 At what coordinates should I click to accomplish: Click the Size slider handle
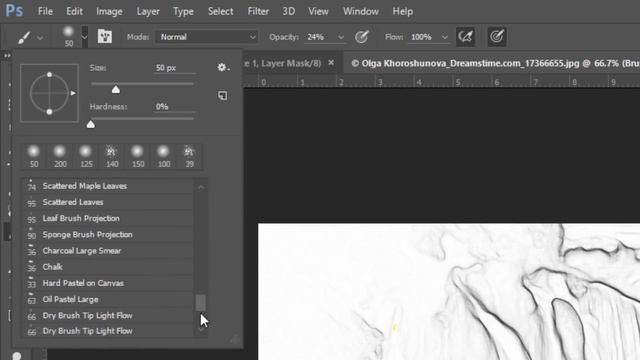tap(116, 89)
